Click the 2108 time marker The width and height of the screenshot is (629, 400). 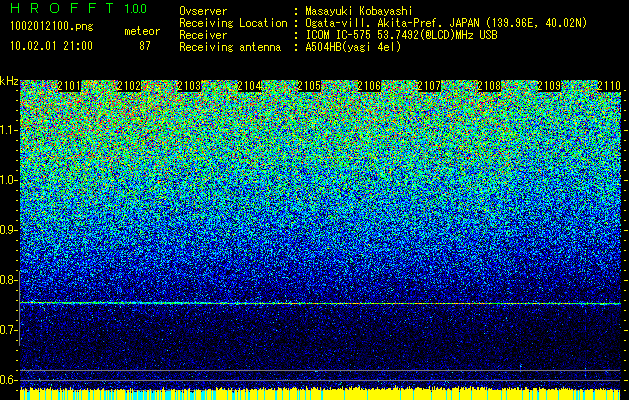click(489, 86)
